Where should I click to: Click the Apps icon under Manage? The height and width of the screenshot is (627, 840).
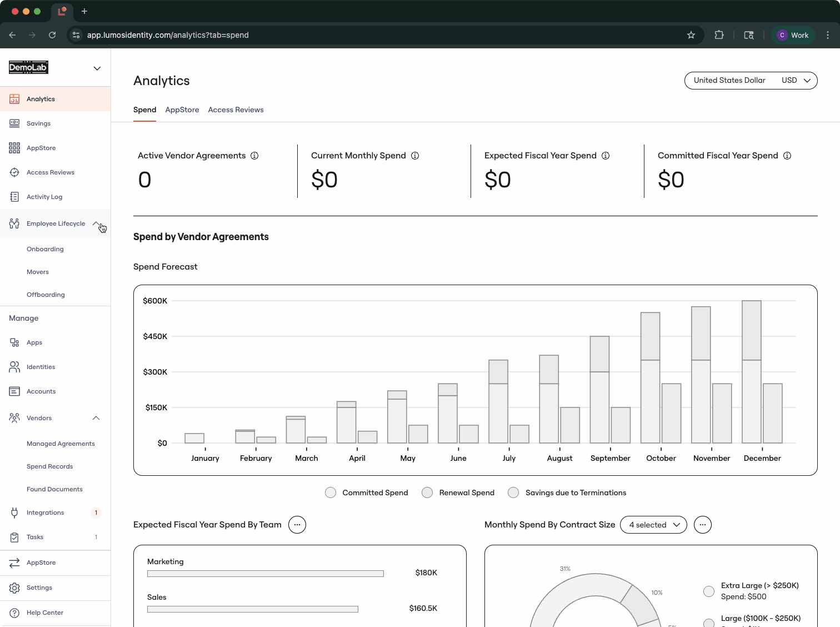pyautogui.click(x=14, y=342)
